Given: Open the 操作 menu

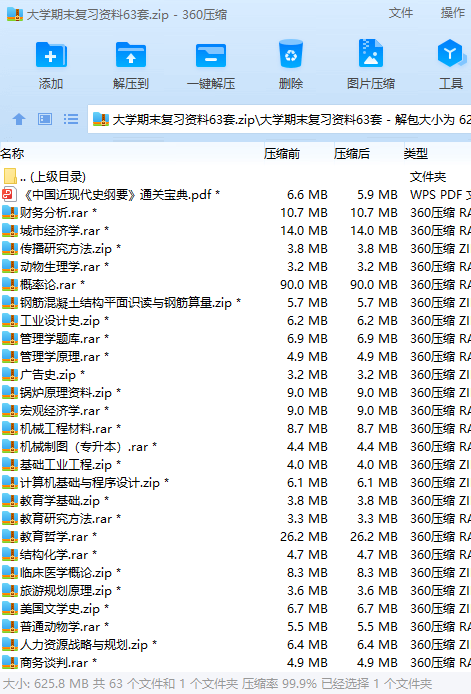Looking at the screenshot, I should [453, 13].
